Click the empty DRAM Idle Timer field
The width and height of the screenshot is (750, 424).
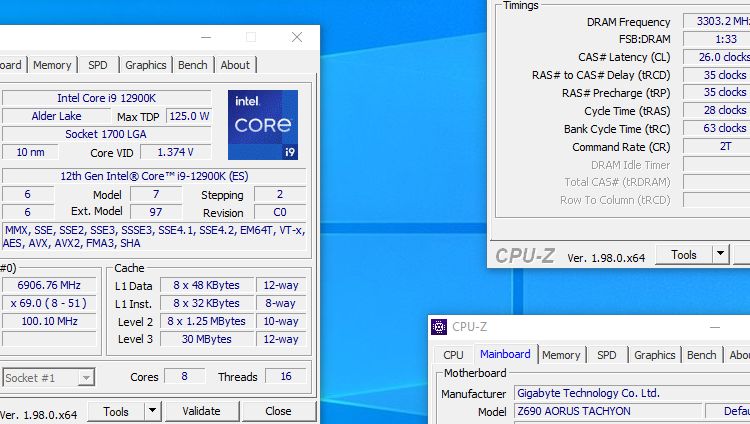(717, 165)
